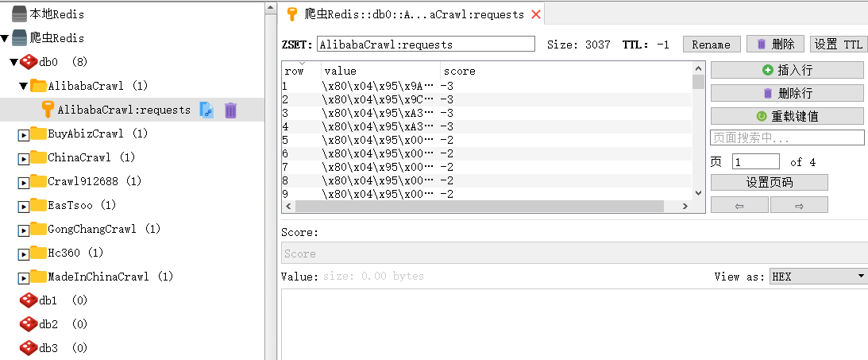Click the 删除行 delete row button

pos(787,93)
